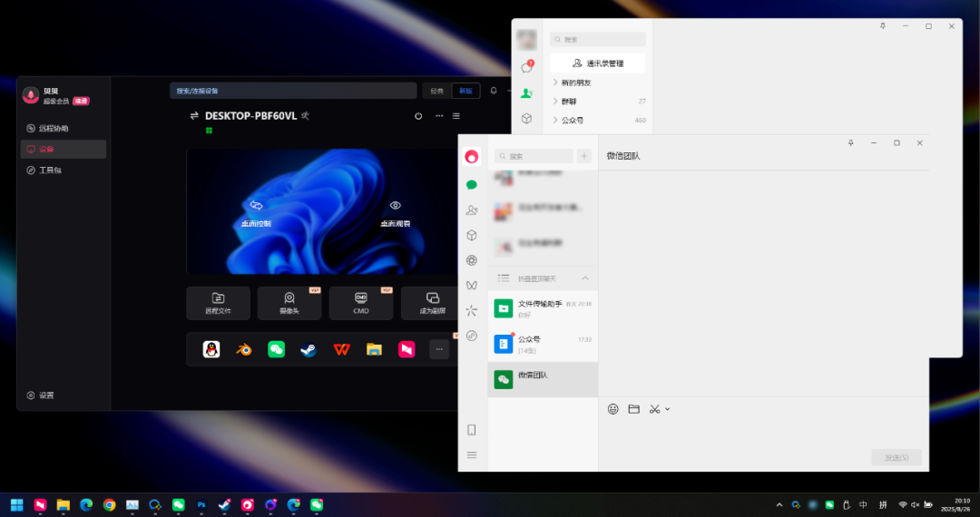Launch the pink app icon in the remote app bar
This screenshot has height=517, width=980.
407,350
